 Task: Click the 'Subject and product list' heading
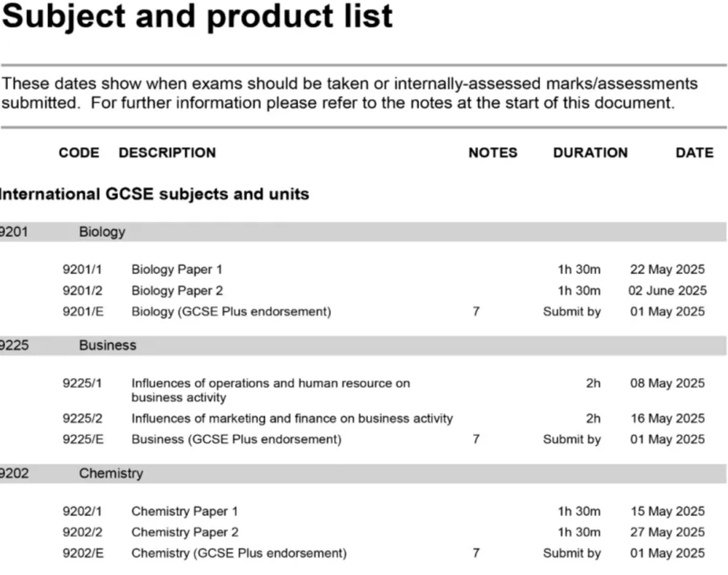[x=197, y=16]
